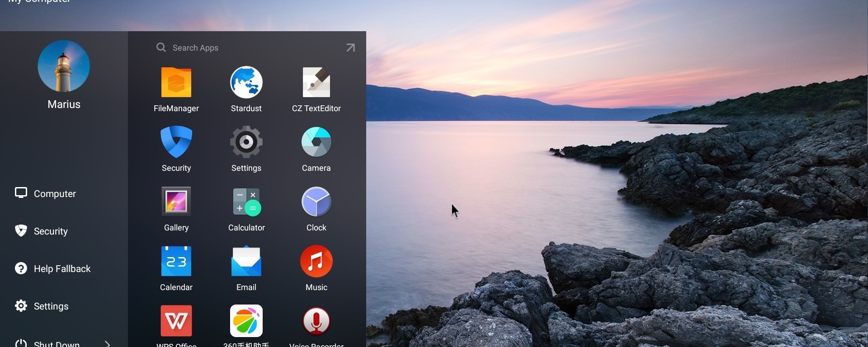868x347 pixels.
Task: Expand the Shut Down options chevron
Action: [107, 344]
